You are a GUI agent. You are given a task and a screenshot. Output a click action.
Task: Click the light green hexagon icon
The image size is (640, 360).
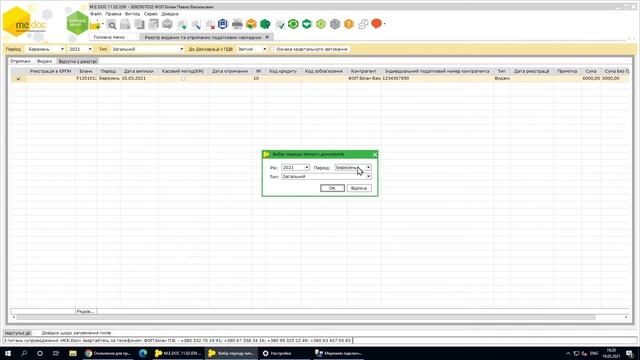(321, 24)
